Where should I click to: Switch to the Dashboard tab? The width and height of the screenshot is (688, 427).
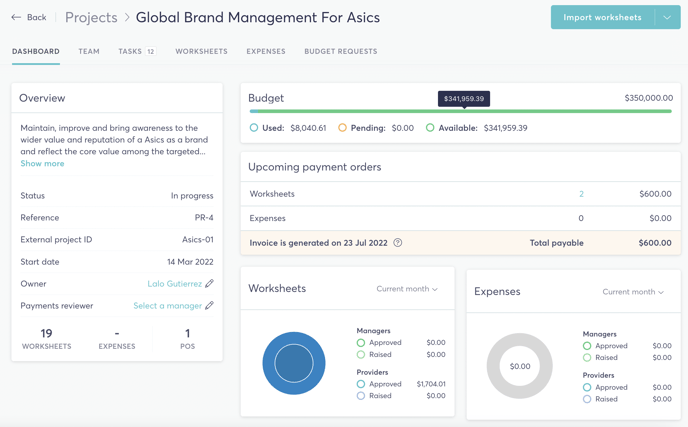point(36,51)
